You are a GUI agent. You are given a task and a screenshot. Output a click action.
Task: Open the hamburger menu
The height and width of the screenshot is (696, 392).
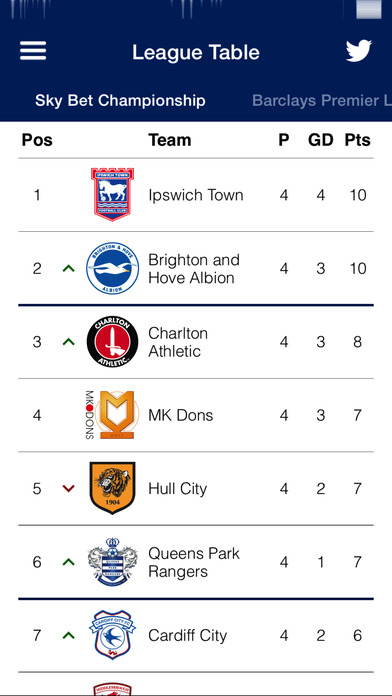tap(33, 51)
